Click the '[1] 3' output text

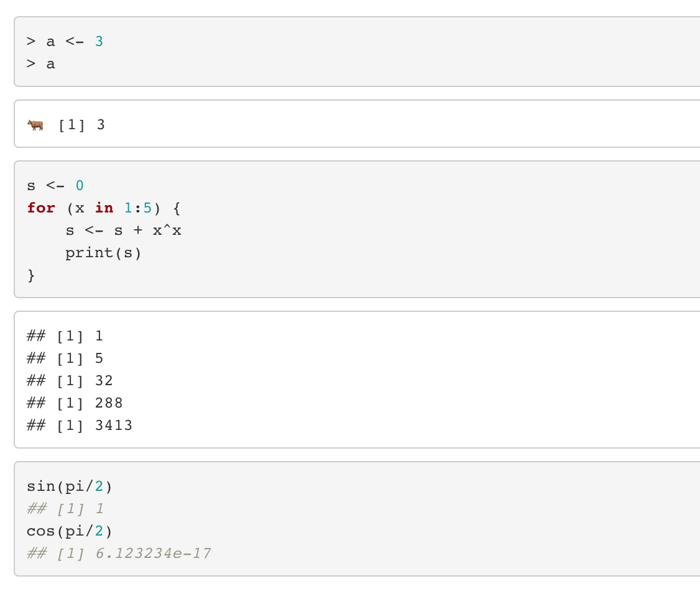click(x=81, y=125)
